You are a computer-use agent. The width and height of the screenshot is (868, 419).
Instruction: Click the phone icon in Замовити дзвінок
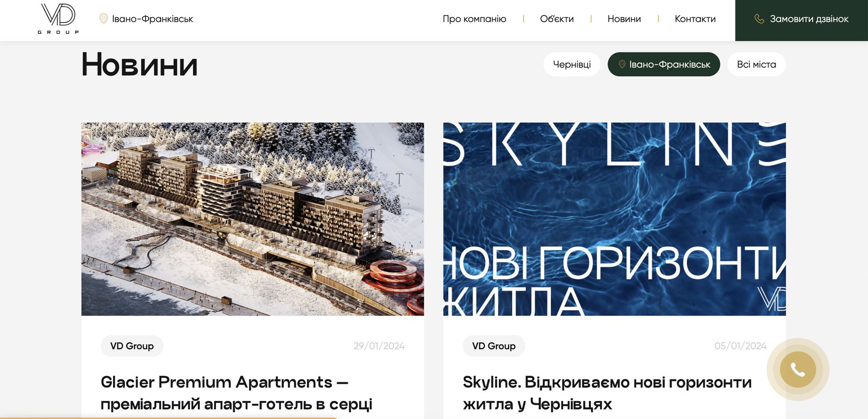[x=759, y=19]
